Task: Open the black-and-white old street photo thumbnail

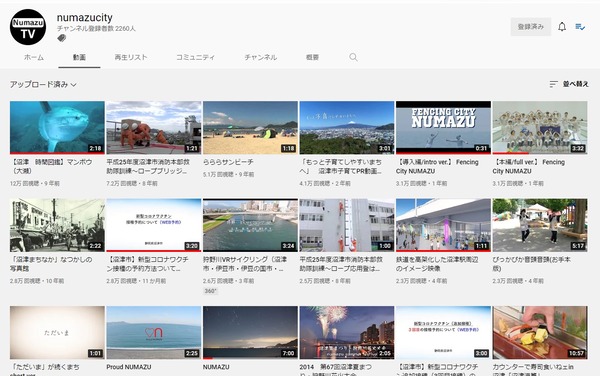Action: [57, 225]
